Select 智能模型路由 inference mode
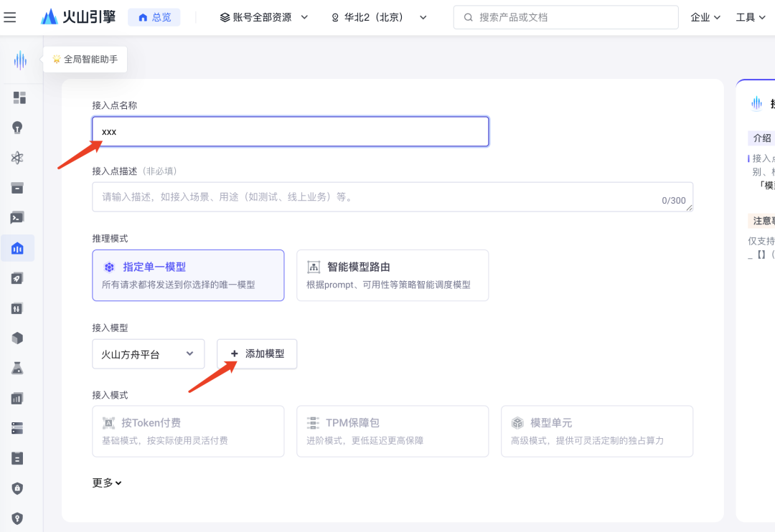 tap(393, 275)
